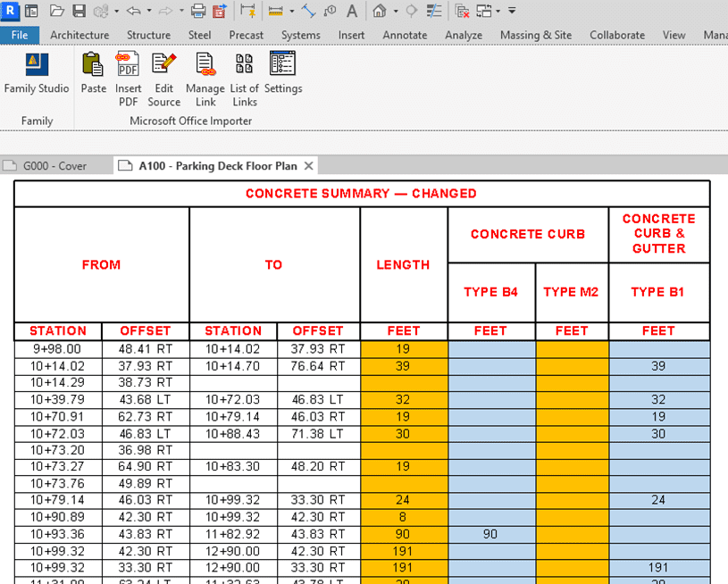The height and width of the screenshot is (584, 728).
Task: Switch to the Massing & Site tab
Action: click(536, 36)
